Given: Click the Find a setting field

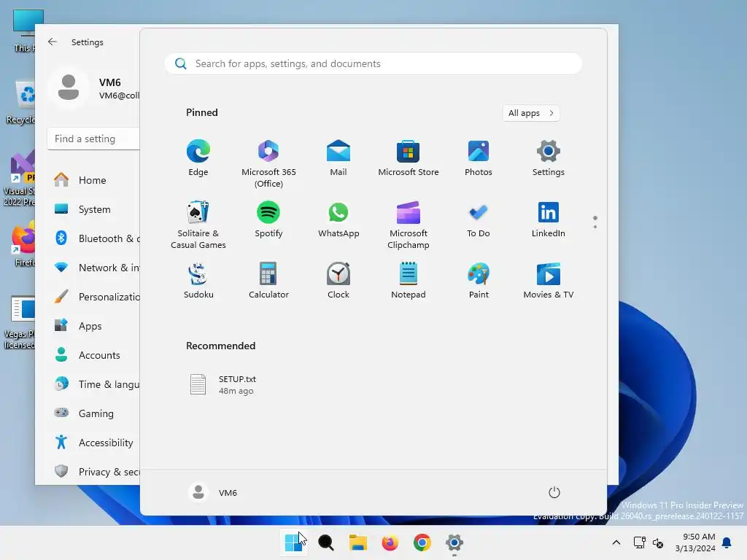Looking at the screenshot, I should click(94, 139).
